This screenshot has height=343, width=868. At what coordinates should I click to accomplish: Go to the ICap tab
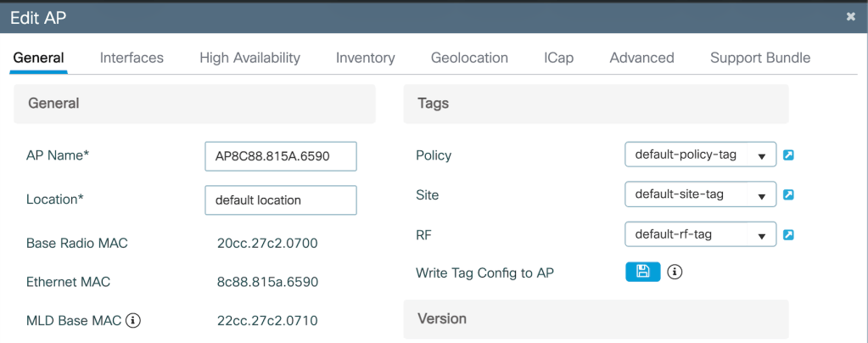click(558, 58)
